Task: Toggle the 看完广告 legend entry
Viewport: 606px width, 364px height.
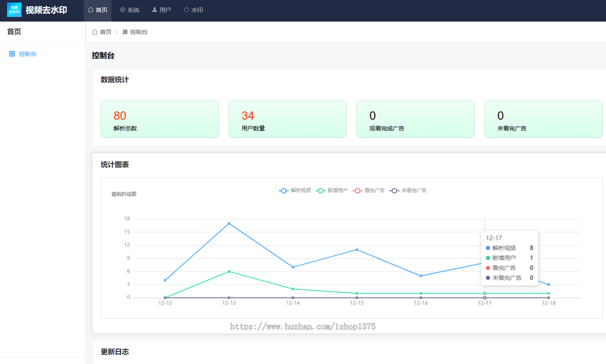Action: pos(369,190)
